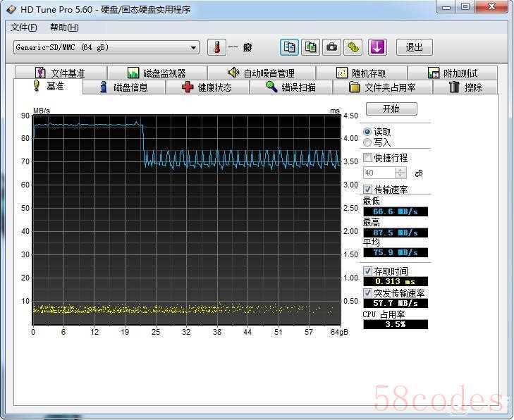Switch to the 健康状态 tab
The width and height of the screenshot is (514, 420).
coord(207,87)
